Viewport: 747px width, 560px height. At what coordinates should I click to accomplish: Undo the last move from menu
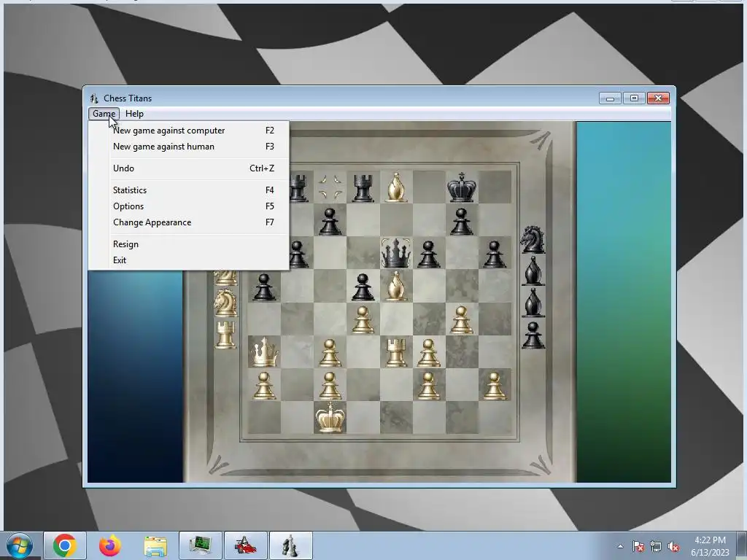(189, 168)
